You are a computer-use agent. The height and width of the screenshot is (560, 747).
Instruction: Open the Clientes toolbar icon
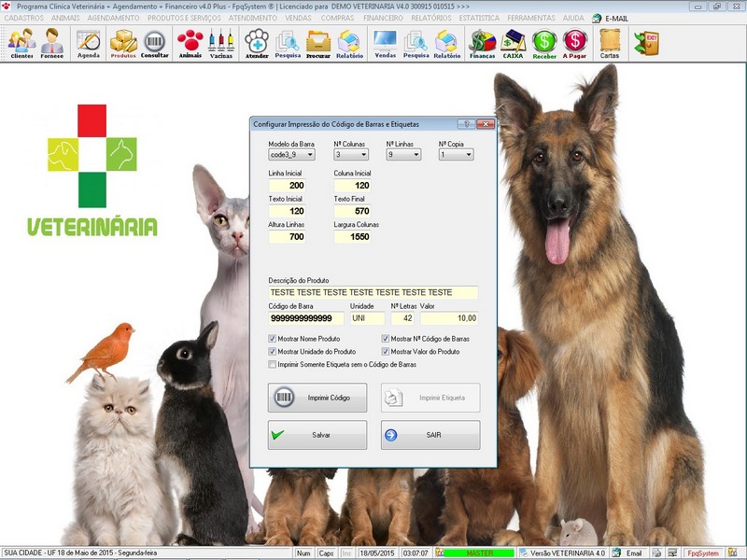click(21, 43)
